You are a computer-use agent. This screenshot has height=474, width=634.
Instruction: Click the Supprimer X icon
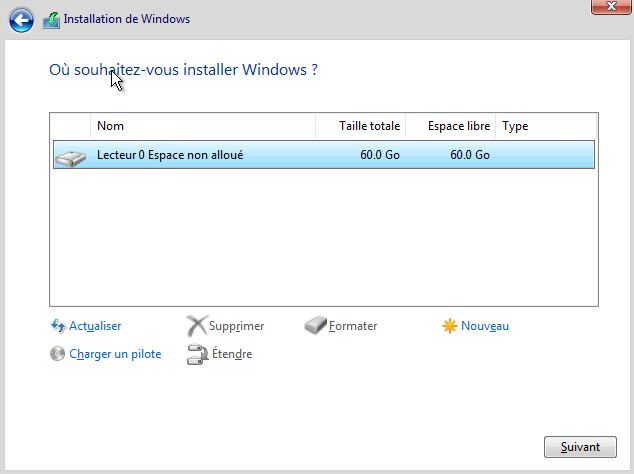pyautogui.click(x=197, y=326)
